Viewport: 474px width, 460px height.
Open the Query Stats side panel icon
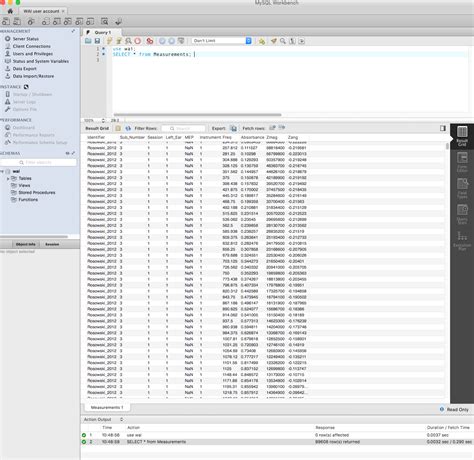pos(462,214)
